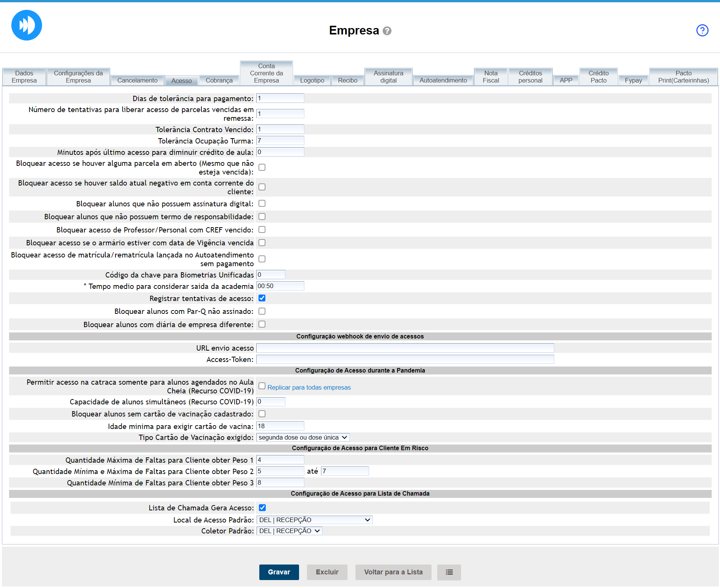Viewport: 720px width, 588px height.
Task: Expand Local de Acesso Padrão dropdown
Action: click(x=314, y=520)
